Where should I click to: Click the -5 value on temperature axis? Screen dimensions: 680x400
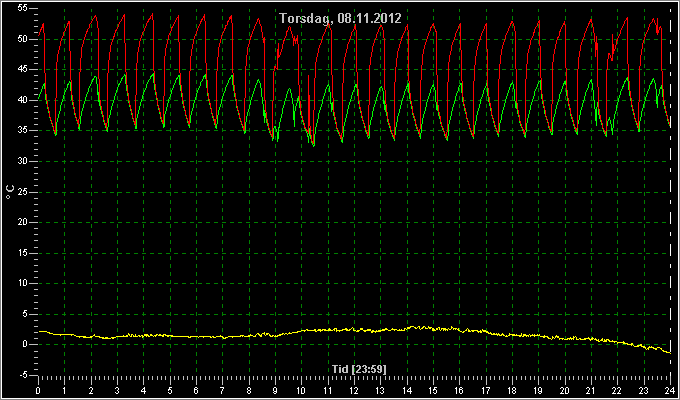[22, 375]
